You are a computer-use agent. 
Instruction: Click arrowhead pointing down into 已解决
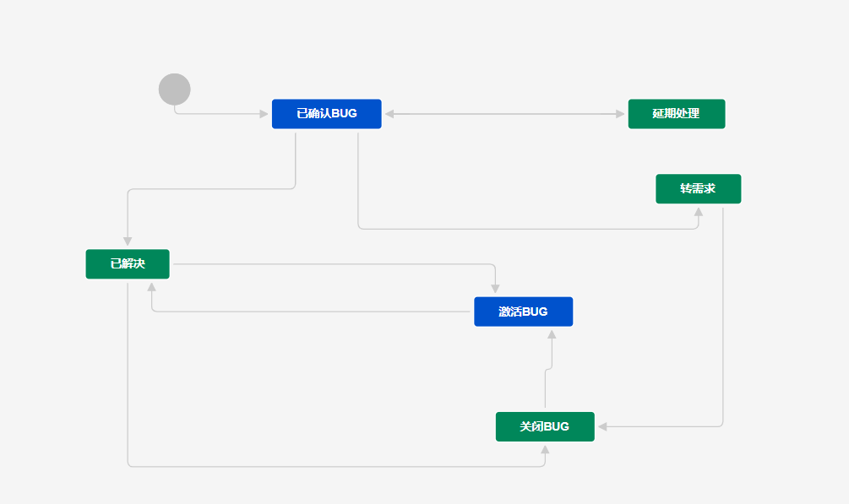tap(128, 241)
